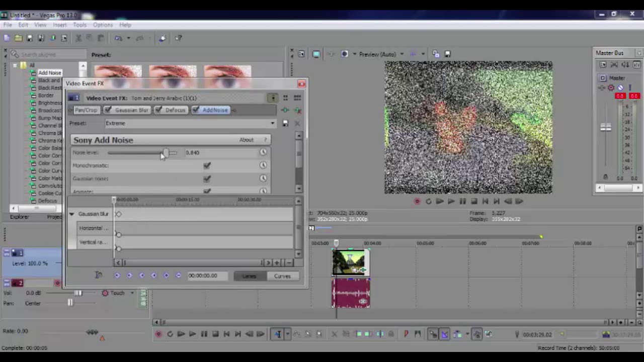The image size is (644, 362).
Task: Toggle the Gaussian noise checkbox
Action: [207, 178]
